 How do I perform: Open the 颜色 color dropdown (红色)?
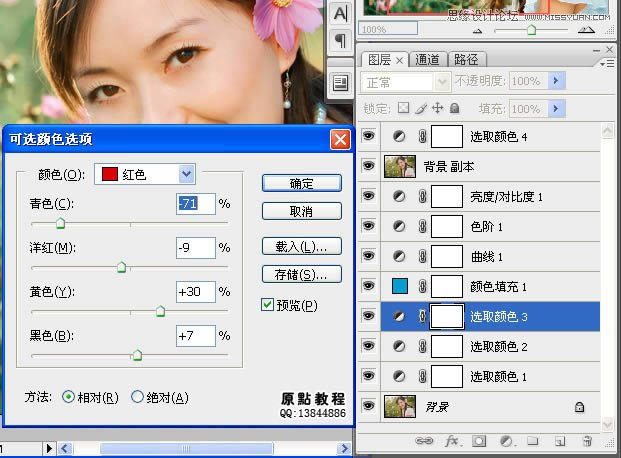click(186, 174)
